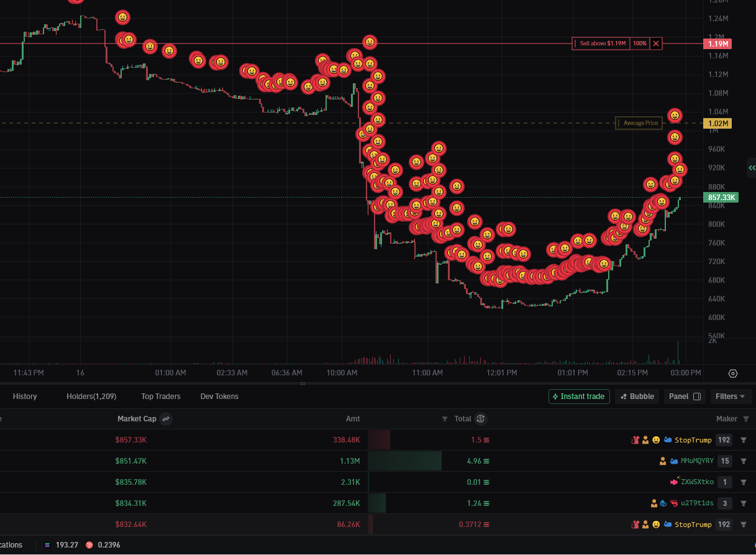Screen dimensions: 756x555
Task: Toggle the Panel layout button
Action: point(685,397)
